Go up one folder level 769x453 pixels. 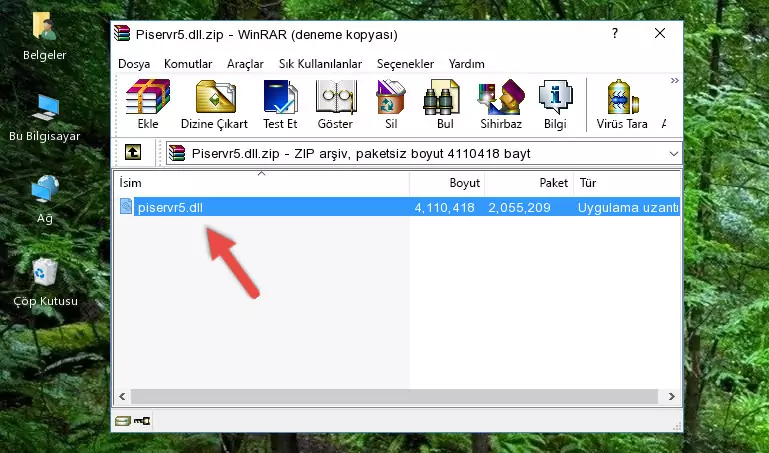133,152
